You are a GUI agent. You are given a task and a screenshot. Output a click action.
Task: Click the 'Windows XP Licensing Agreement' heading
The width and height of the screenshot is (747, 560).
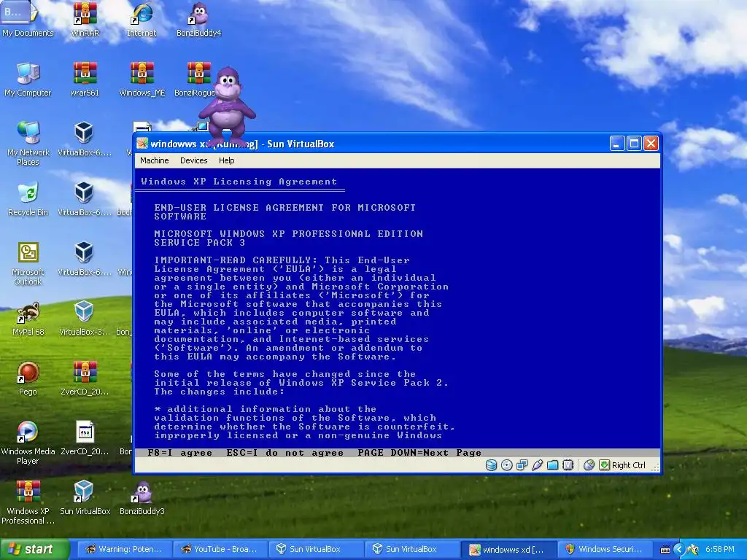coord(239,182)
